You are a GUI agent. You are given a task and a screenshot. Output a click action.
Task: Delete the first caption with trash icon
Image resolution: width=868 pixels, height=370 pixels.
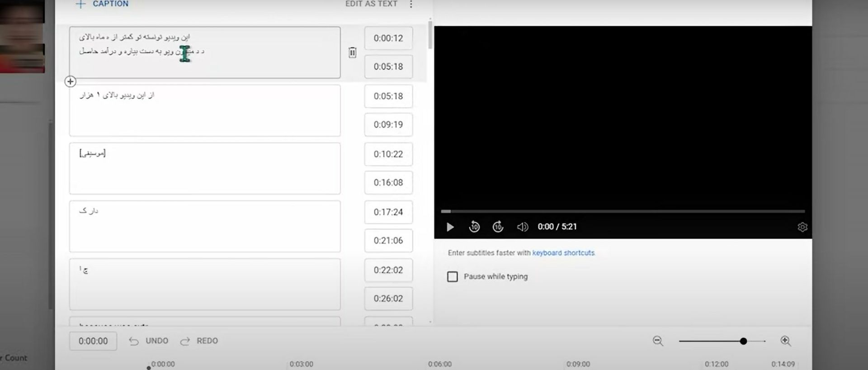click(x=353, y=53)
